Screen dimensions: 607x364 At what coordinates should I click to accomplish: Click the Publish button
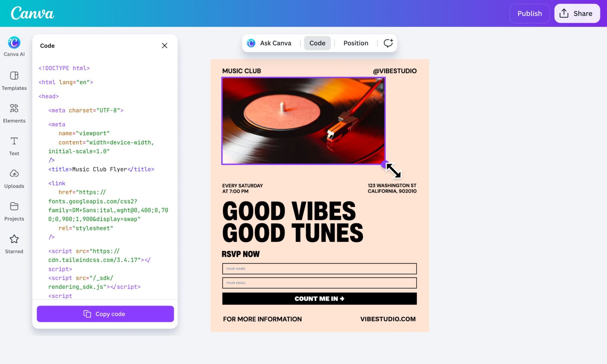click(530, 13)
